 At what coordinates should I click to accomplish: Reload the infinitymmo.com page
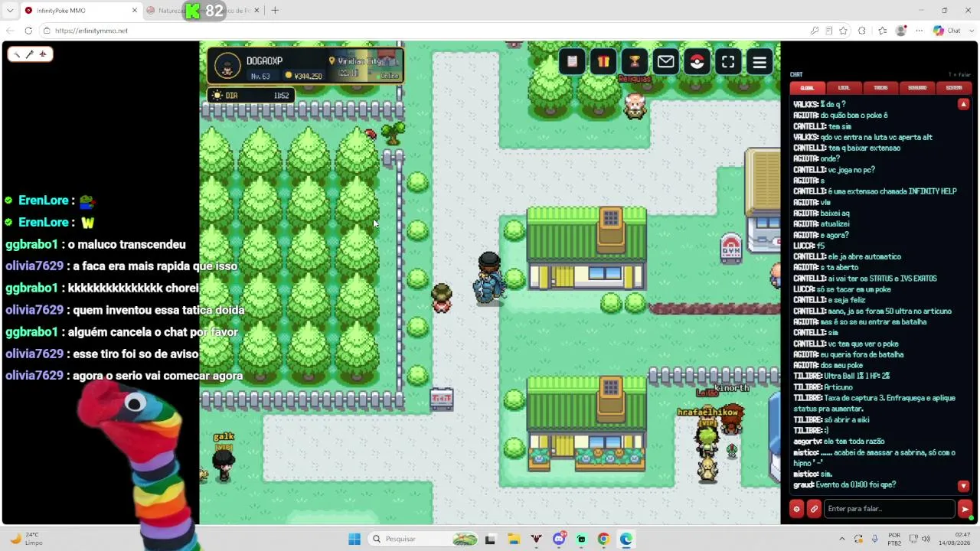tap(28, 31)
